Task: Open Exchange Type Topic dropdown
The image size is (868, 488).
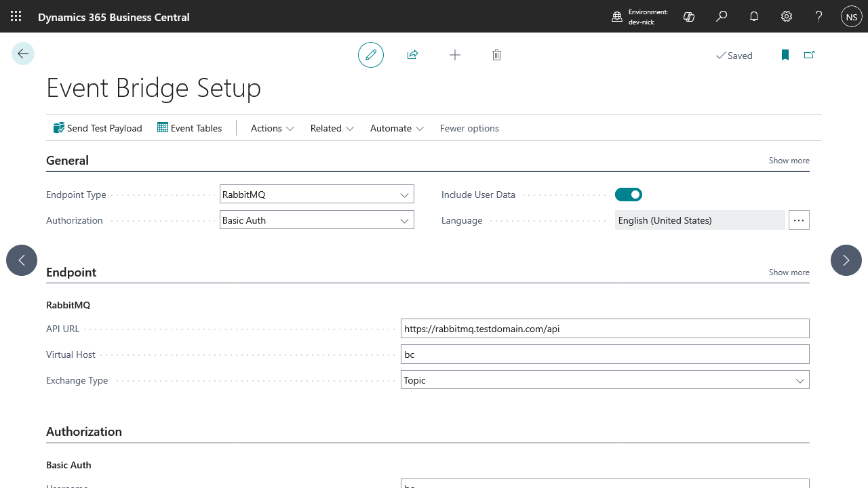Action: coord(605,380)
